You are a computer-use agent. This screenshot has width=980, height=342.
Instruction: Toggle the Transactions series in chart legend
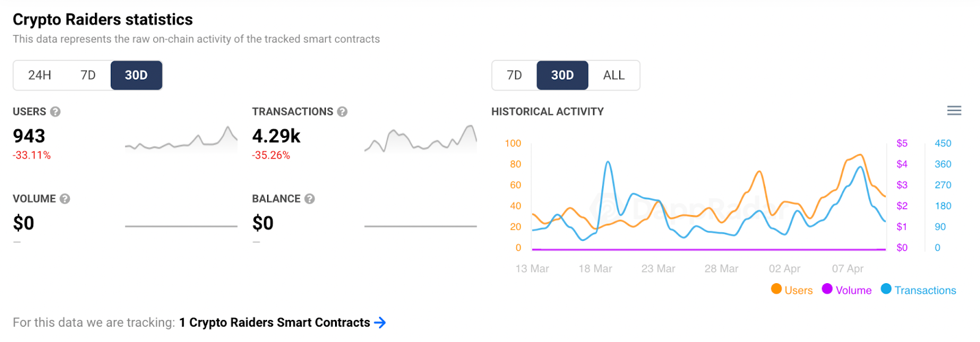click(925, 291)
